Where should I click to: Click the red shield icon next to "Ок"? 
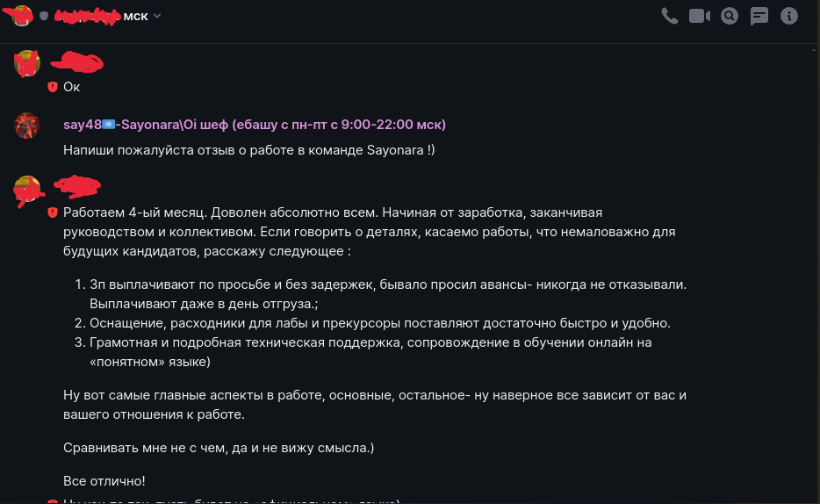(x=53, y=87)
